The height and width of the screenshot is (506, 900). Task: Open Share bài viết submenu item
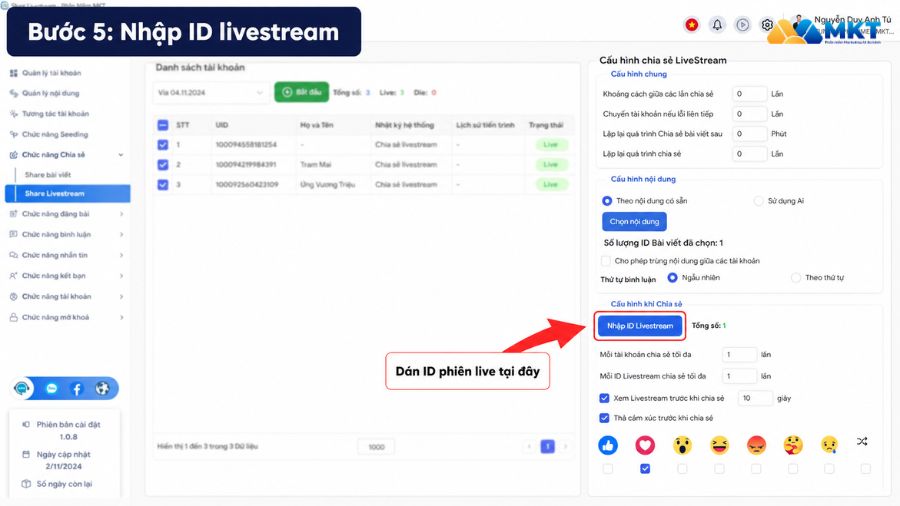(x=48, y=174)
